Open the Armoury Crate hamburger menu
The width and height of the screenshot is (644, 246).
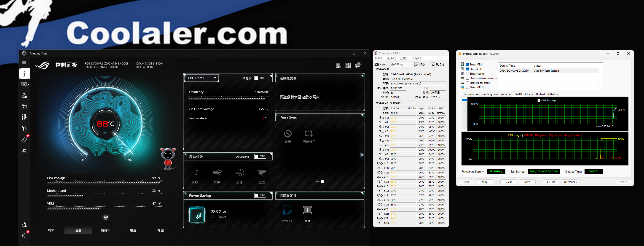tap(24, 62)
